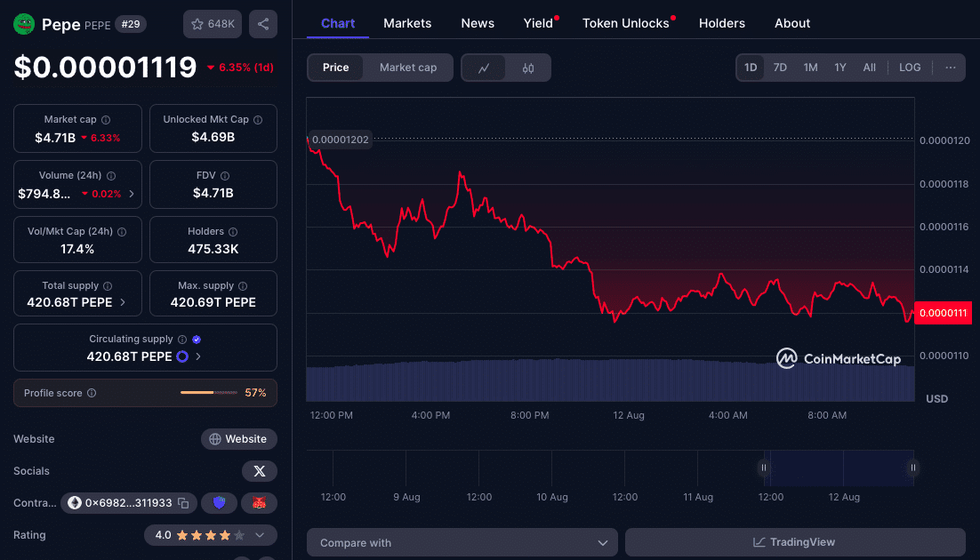This screenshot has height=560, width=980.
Task: Open the Yield tab
Action: coord(538,23)
